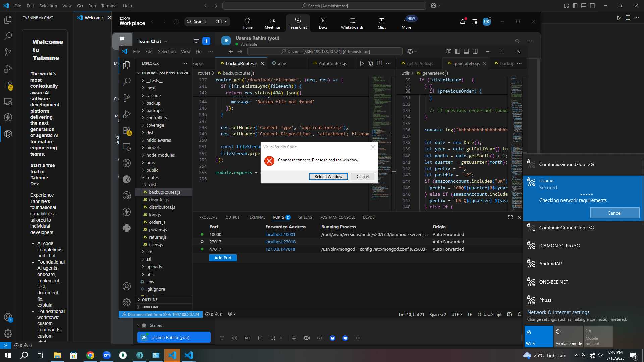Screen dimensions: 644x362
Task: Open the Python icon in the Devoms activity bar
Action: point(127,228)
